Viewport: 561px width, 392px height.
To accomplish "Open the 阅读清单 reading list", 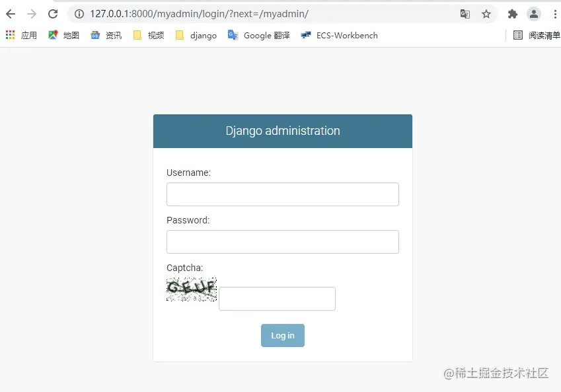I will point(537,35).
